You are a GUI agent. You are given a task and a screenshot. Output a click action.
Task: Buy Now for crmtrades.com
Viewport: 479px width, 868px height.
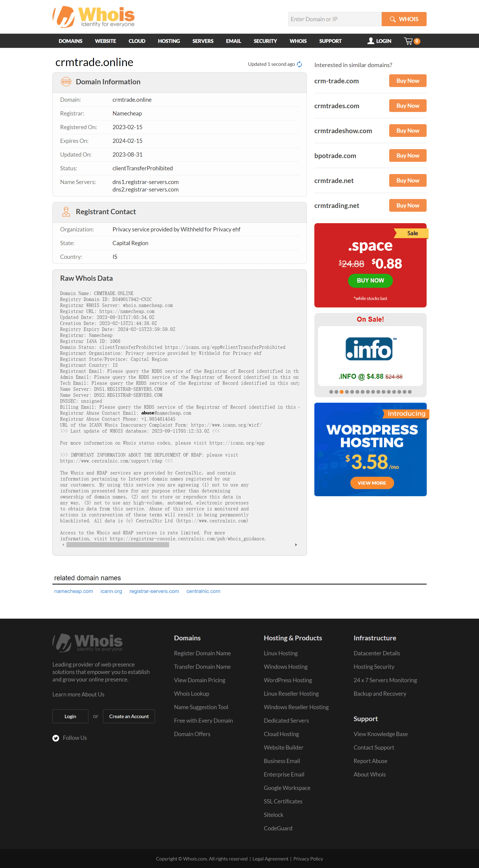pyautogui.click(x=408, y=106)
